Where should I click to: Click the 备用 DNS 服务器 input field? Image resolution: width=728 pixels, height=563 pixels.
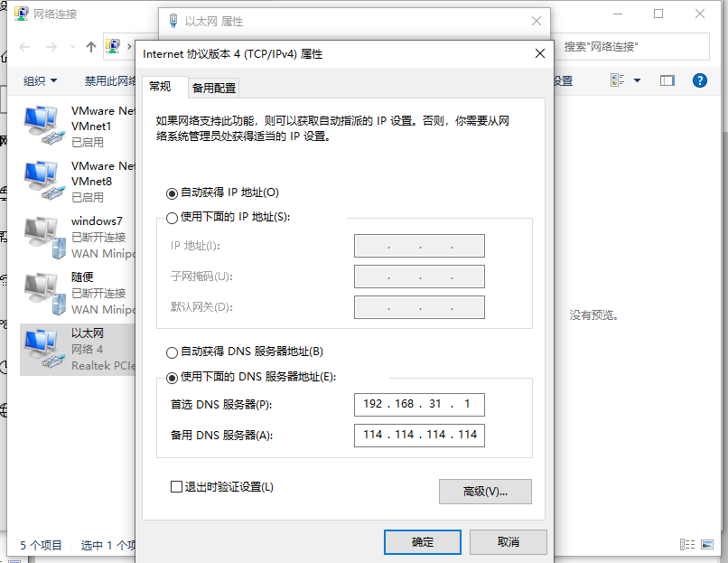(419, 435)
